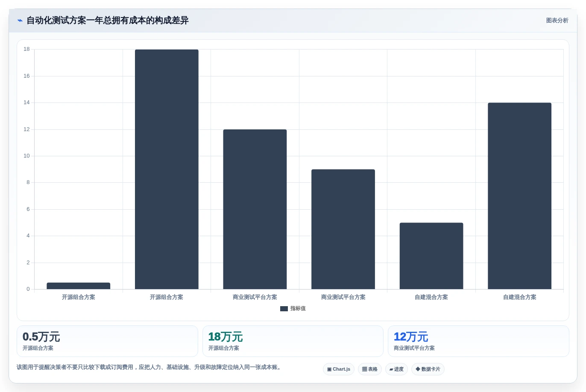Click the bar reaching value 9

tap(343, 229)
